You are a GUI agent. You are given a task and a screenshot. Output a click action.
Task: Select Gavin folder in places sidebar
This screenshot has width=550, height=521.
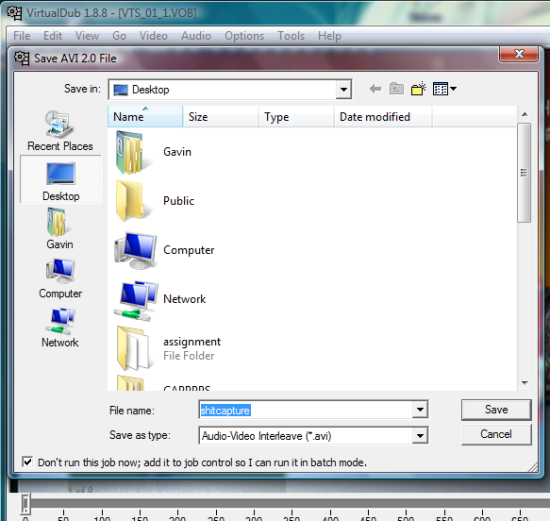tap(60, 228)
